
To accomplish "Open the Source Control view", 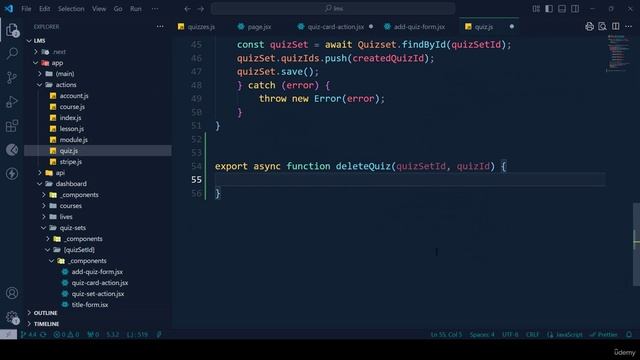I will (x=12, y=78).
